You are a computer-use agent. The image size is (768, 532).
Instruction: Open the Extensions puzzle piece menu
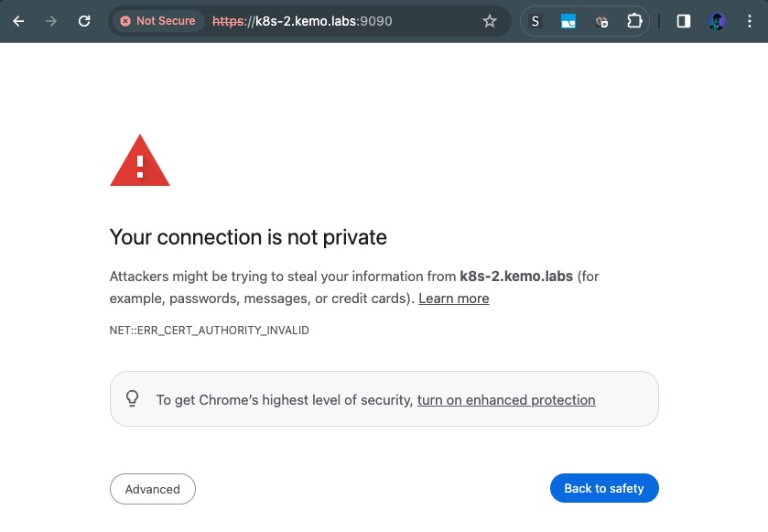coord(634,21)
